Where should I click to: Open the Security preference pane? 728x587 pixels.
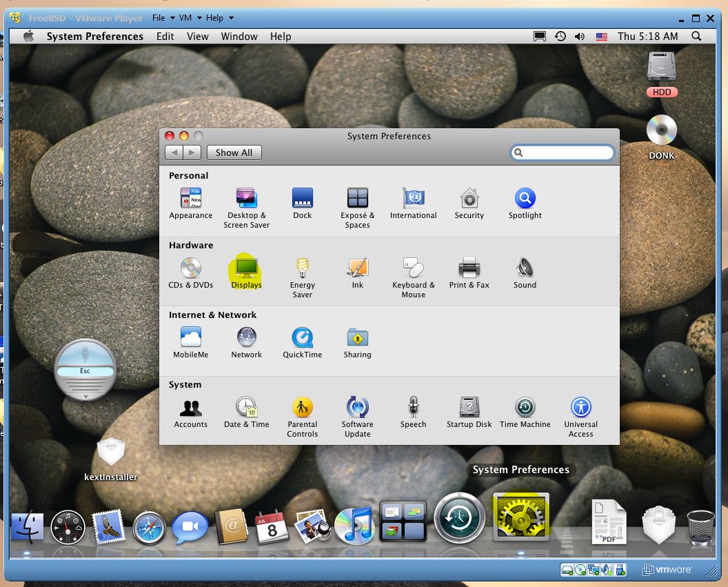click(x=469, y=203)
